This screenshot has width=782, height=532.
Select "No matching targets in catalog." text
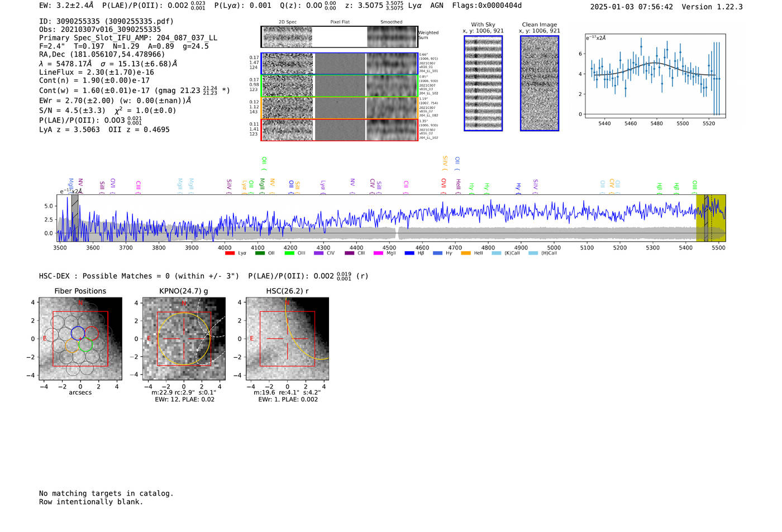coord(106,493)
